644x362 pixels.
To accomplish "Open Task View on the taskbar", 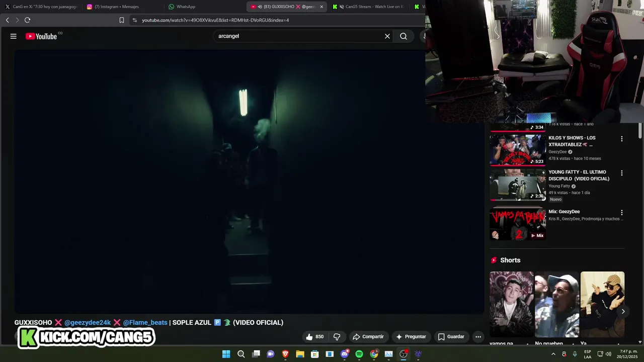I will point(256,354).
